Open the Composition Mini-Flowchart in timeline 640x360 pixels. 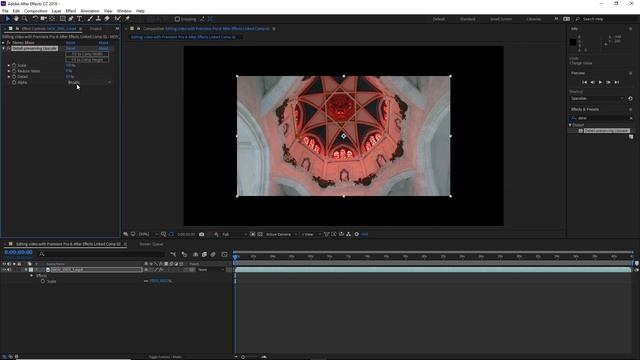tap(173, 254)
